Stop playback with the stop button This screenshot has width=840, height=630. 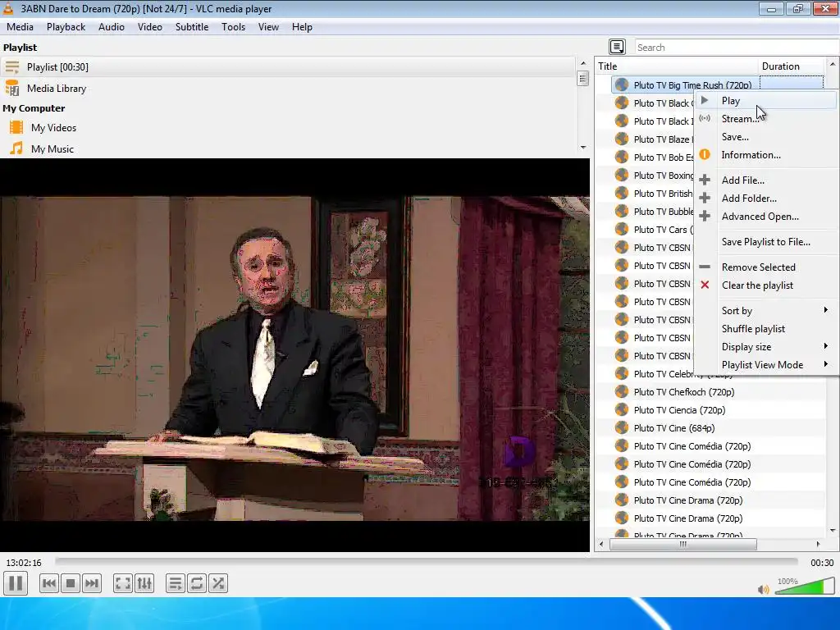click(71, 583)
